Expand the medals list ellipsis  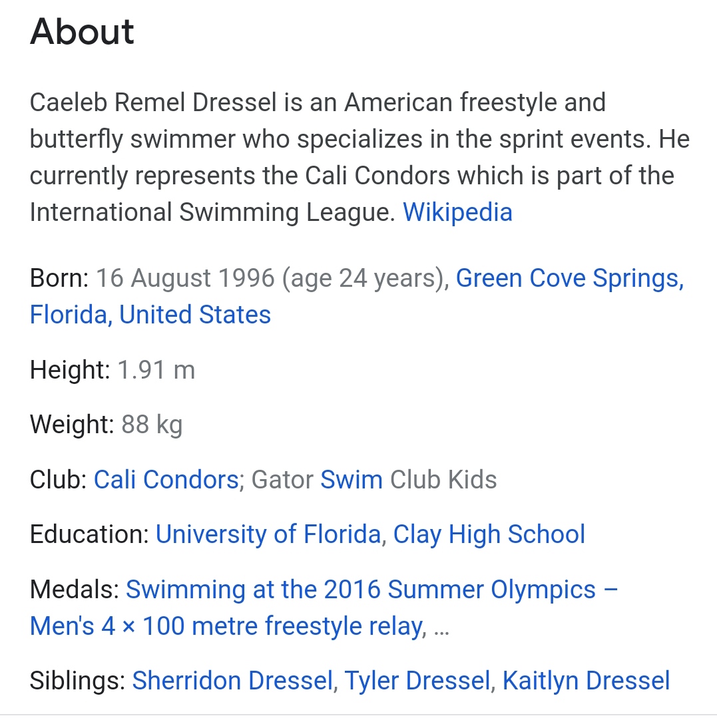coord(441,626)
